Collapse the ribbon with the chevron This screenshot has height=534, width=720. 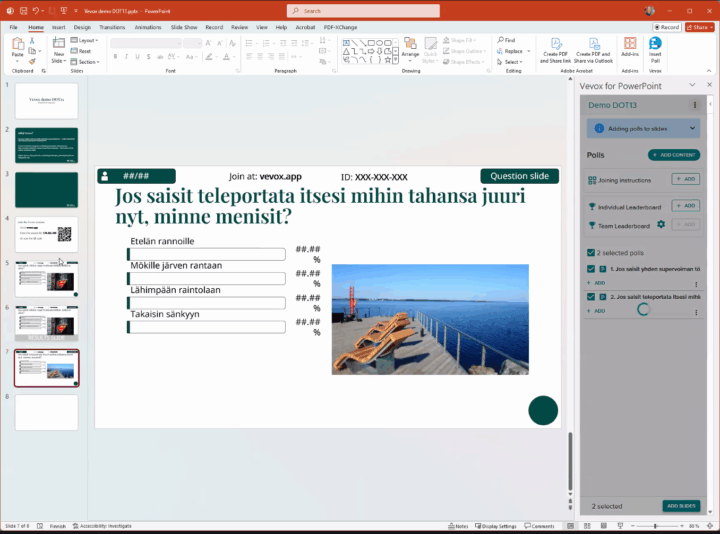click(x=709, y=70)
